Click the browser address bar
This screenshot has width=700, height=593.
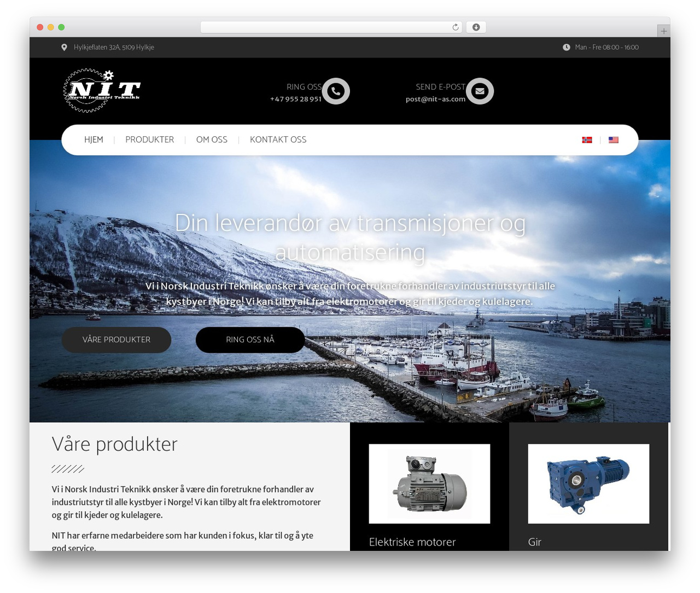pos(331,27)
